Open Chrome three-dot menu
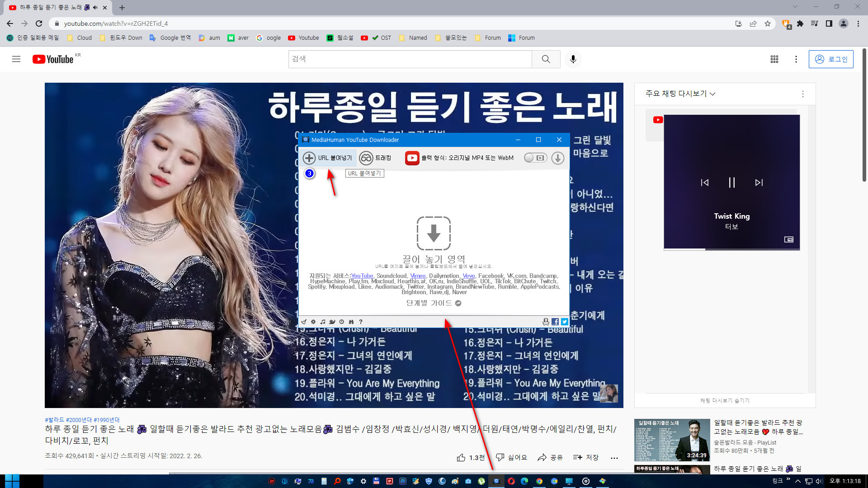 coord(858,23)
